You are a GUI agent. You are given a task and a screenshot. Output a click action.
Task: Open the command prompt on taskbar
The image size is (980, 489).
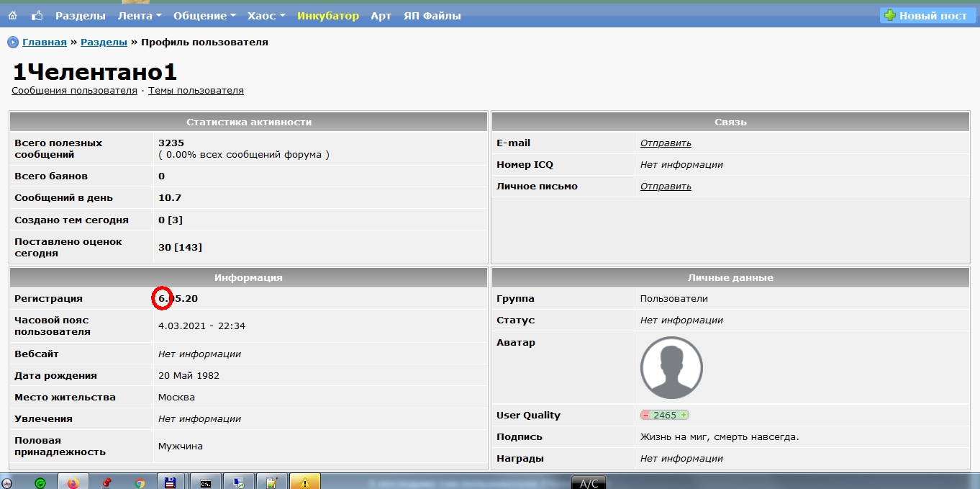[205, 483]
